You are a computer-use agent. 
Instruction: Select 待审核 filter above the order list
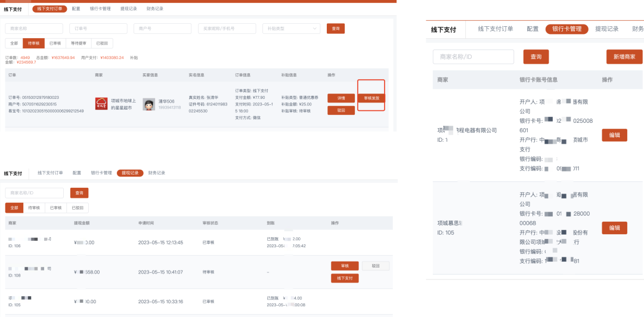[x=33, y=43]
